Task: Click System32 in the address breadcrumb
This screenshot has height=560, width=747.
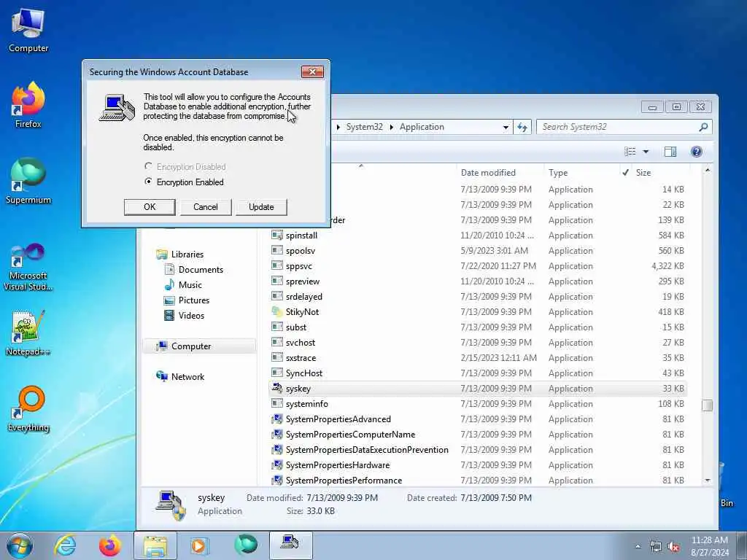Action: click(365, 127)
